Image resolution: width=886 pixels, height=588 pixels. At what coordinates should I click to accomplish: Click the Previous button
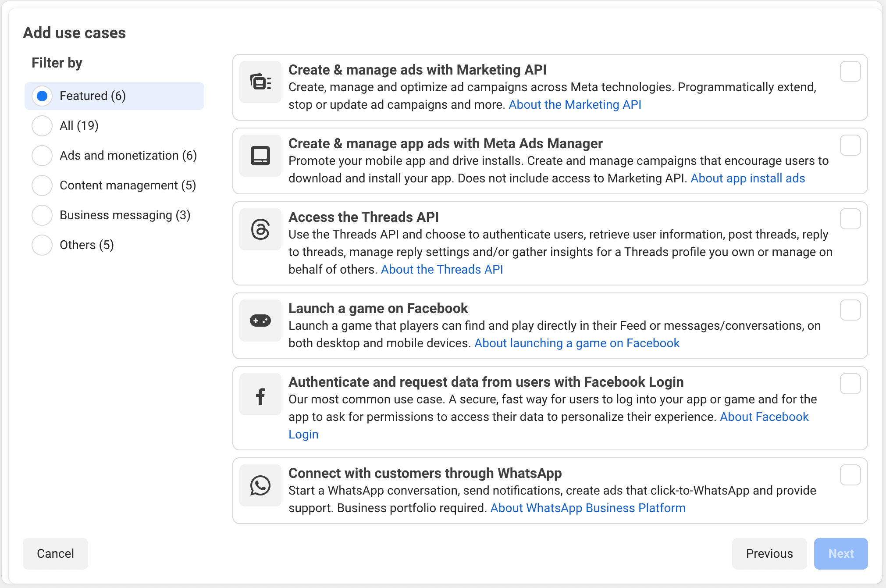click(769, 553)
